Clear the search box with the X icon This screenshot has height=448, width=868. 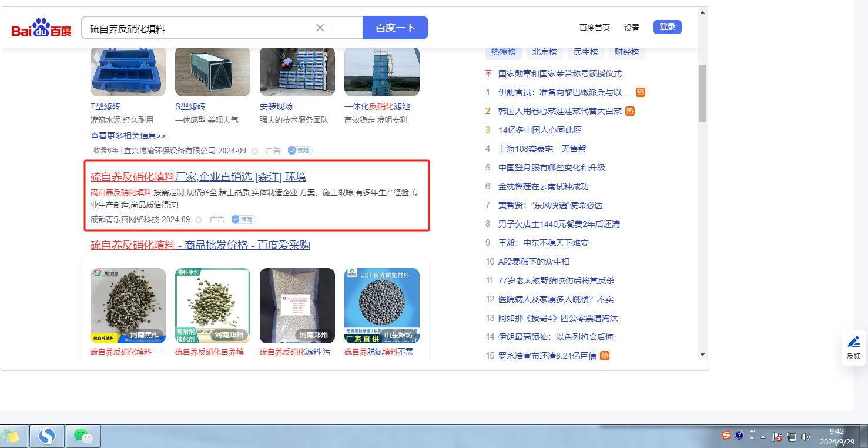click(x=320, y=28)
